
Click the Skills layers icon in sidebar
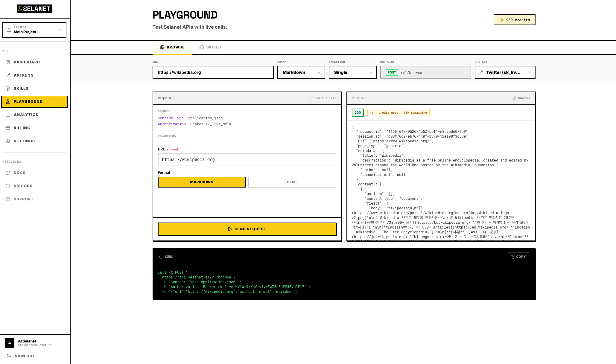click(8, 89)
